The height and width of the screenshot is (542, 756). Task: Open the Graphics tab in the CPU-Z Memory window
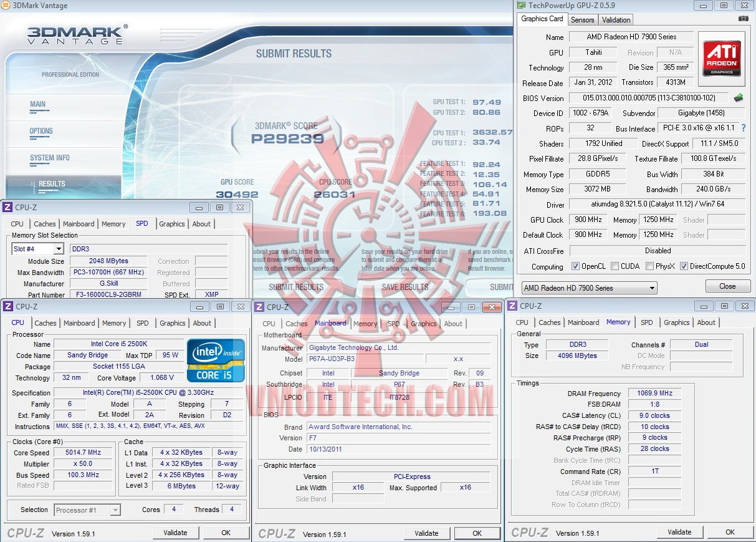pos(677,322)
